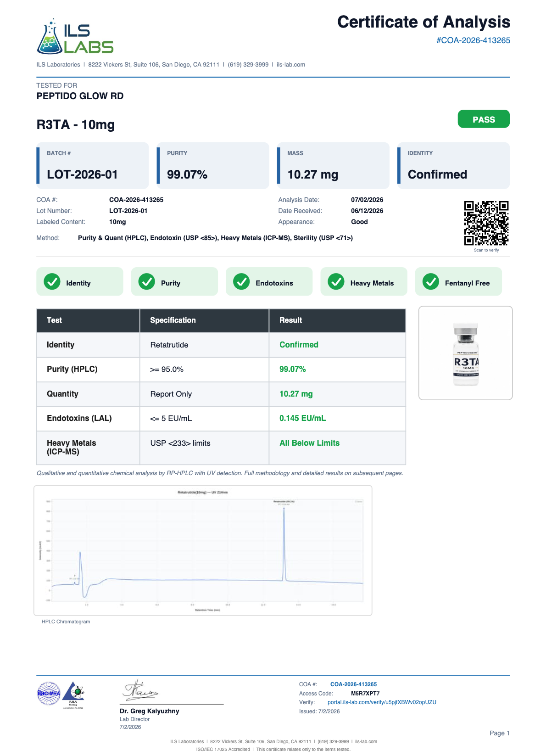Click ils-lab.com in the header address line

(291, 65)
